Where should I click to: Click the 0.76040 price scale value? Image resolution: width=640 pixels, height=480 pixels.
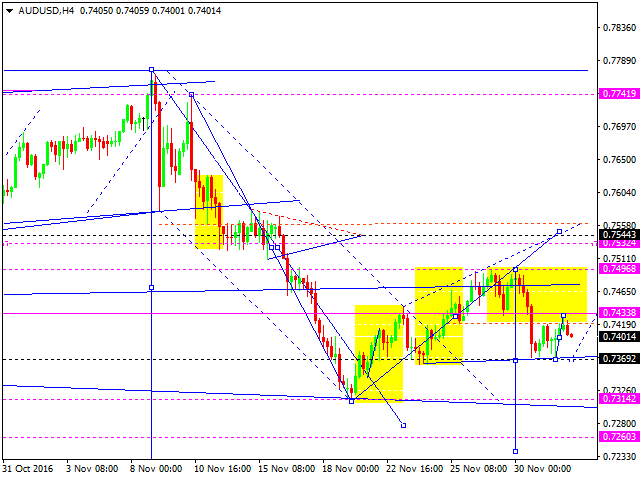(619, 192)
